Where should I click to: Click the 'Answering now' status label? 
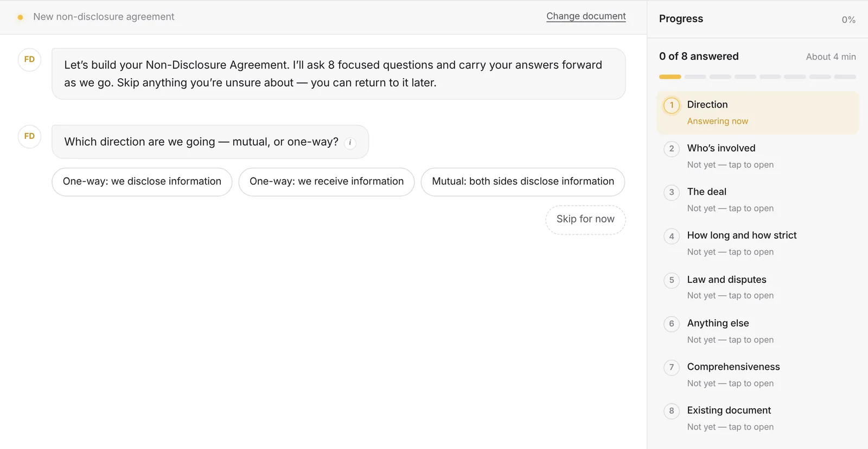click(x=717, y=121)
